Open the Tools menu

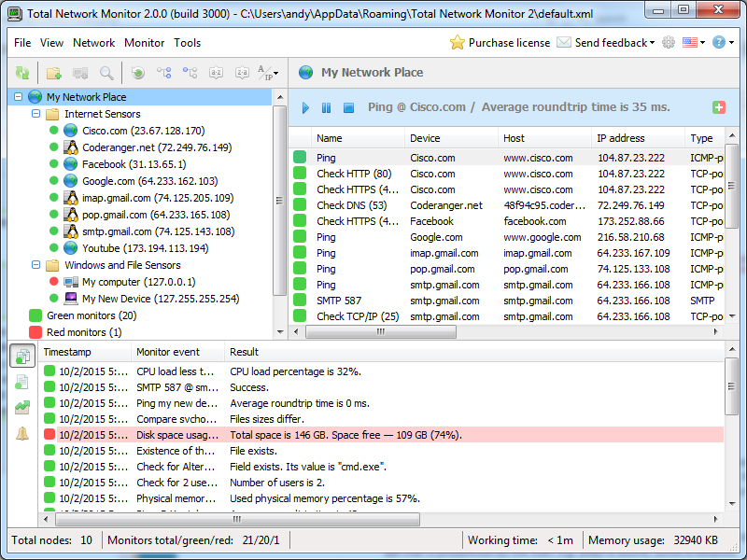[x=187, y=42]
